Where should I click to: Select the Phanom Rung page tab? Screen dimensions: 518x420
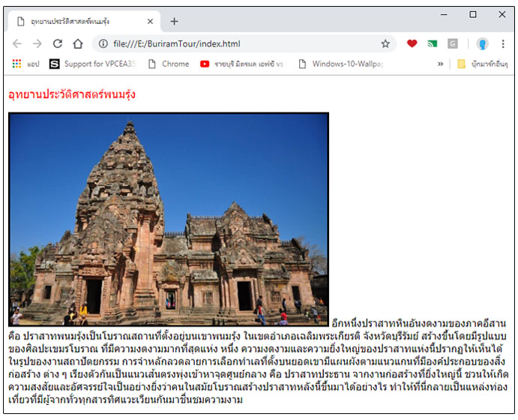click(x=79, y=22)
